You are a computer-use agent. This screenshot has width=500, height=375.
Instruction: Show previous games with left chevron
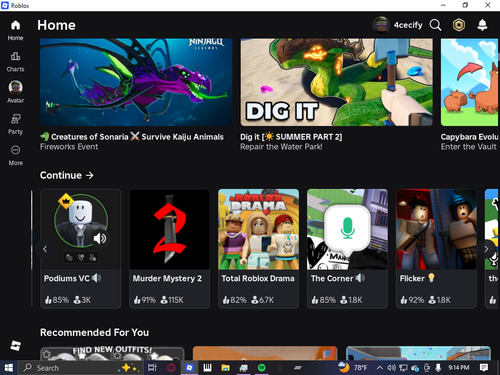pos(45,249)
